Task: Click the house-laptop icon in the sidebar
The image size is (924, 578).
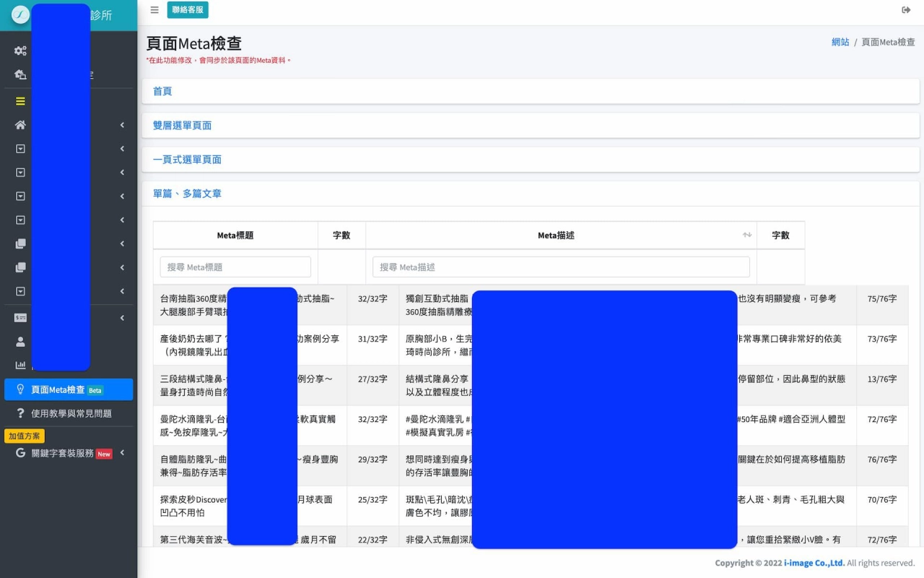Action: coord(20,74)
